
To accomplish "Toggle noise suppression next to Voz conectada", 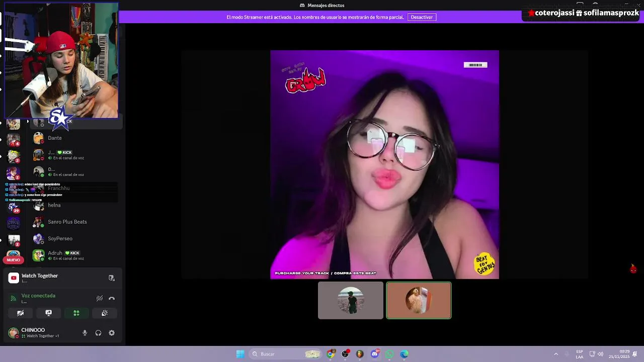I will (100, 298).
